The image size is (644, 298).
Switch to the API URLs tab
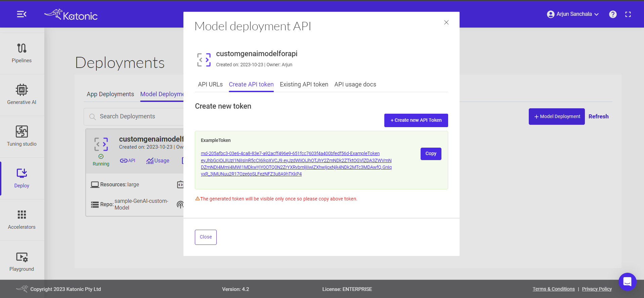point(210,84)
